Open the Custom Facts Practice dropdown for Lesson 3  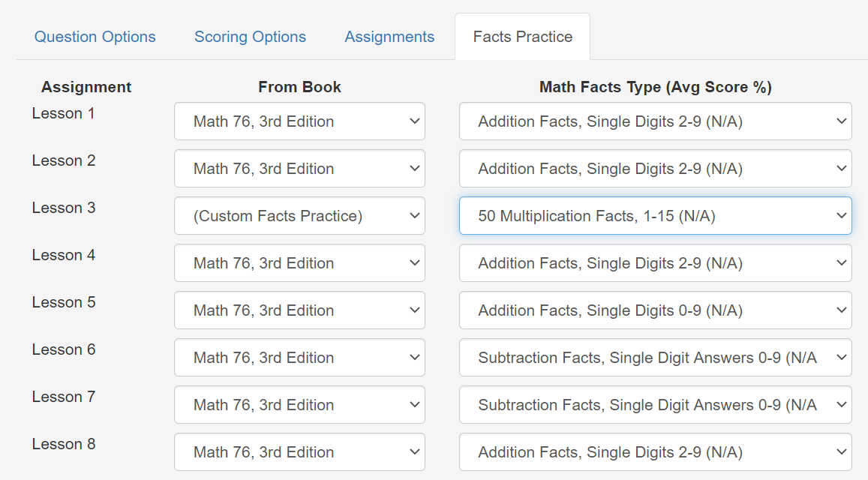click(x=299, y=216)
